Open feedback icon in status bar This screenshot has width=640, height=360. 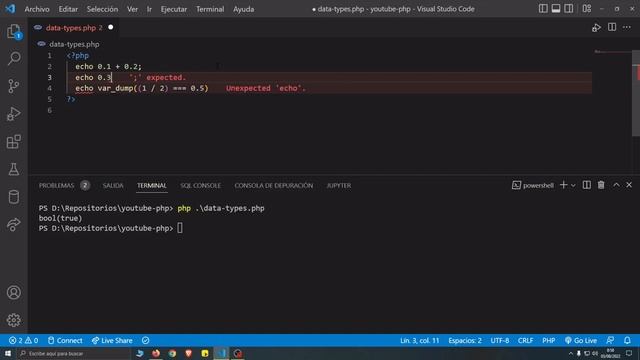tap(611, 340)
